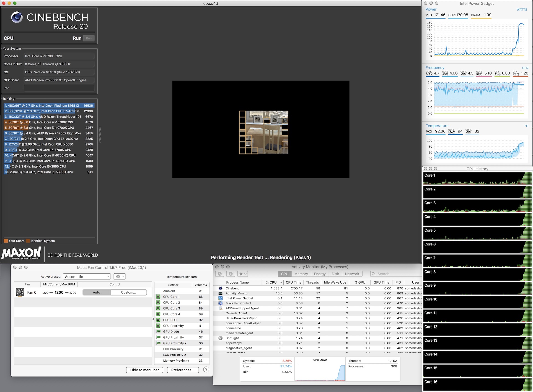This screenshot has width=533, height=392.
Task: Open Preferences... in Macs Fan Control
Action: tap(183, 370)
